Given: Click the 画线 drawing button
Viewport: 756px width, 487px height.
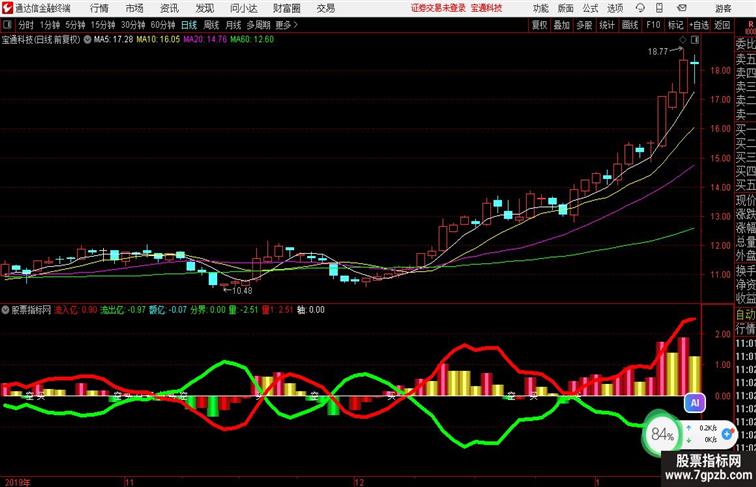Looking at the screenshot, I should point(630,25).
